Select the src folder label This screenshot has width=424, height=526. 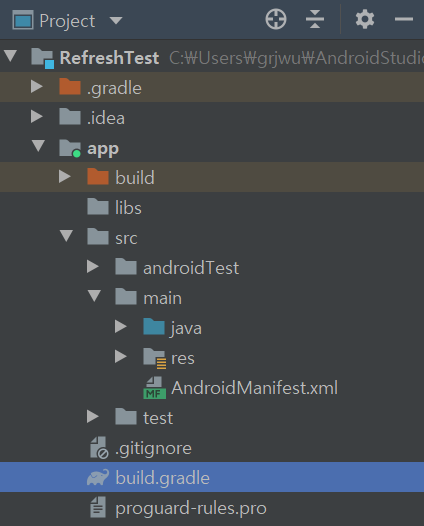coord(126,238)
